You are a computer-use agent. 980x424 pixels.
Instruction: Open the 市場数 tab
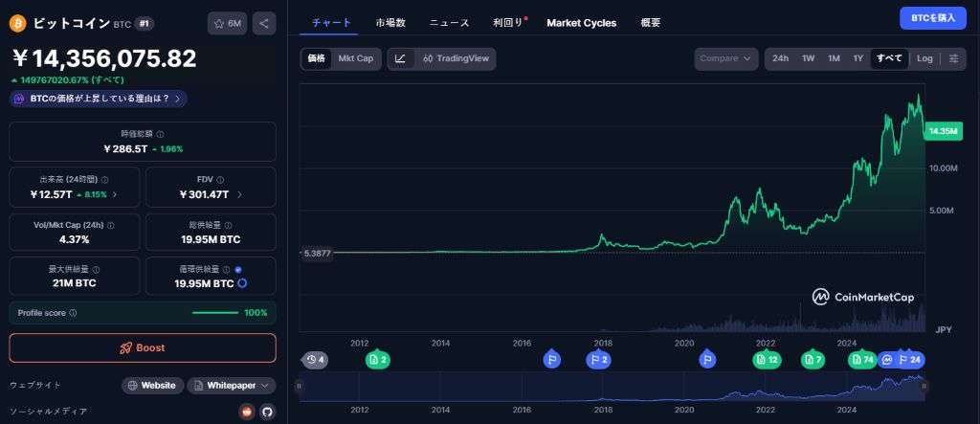click(390, 23)
